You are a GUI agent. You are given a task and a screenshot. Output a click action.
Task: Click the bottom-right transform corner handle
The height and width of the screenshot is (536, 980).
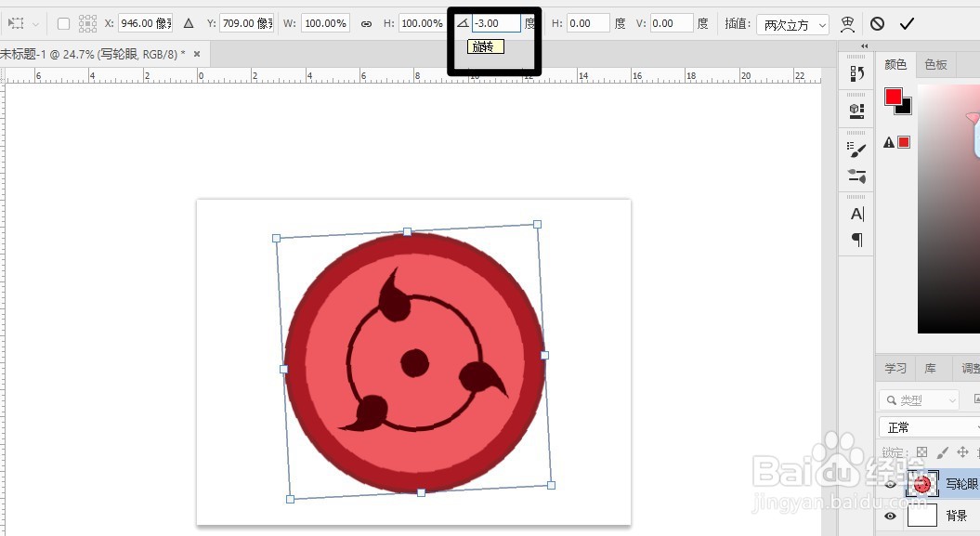click(551, 486)
